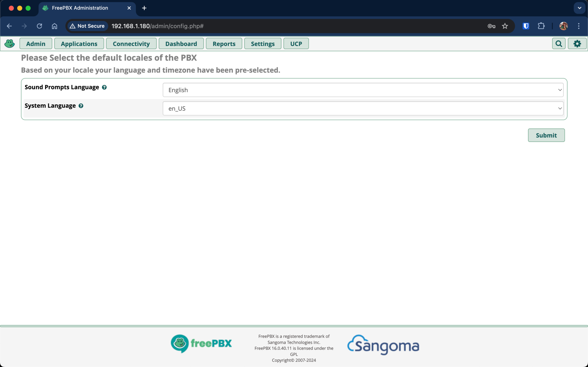Open the browser profile avatar

pos(563,26)
